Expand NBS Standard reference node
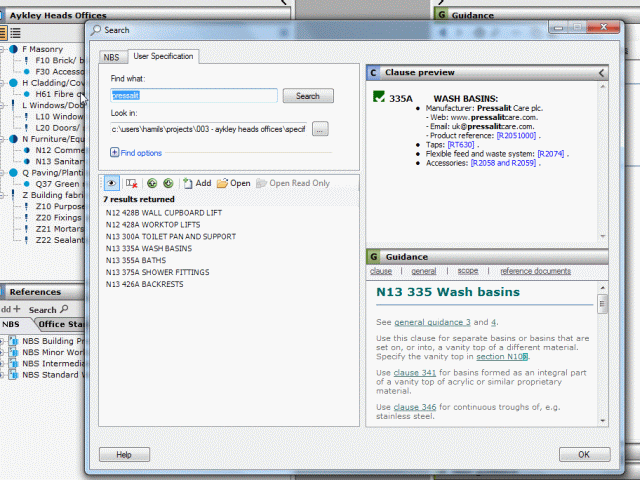 tap(2, 375)
